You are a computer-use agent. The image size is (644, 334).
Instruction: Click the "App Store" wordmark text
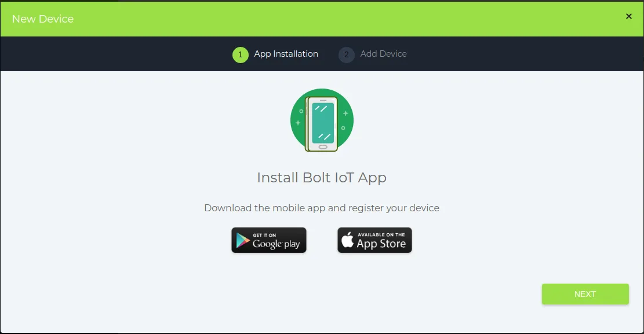point(381,244)
